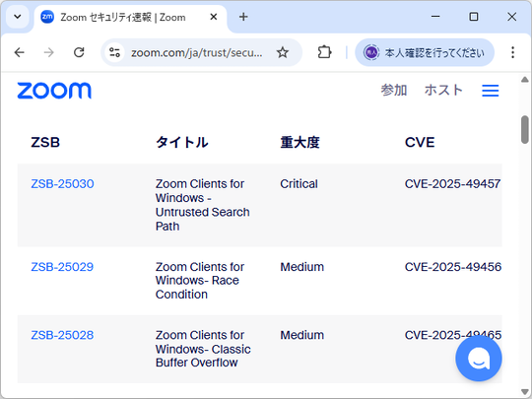Image resolution: width=532 pixels, height=399 pixels.
Task: Click the 本人確認を行ってください profile button
Action: (425, 52)
